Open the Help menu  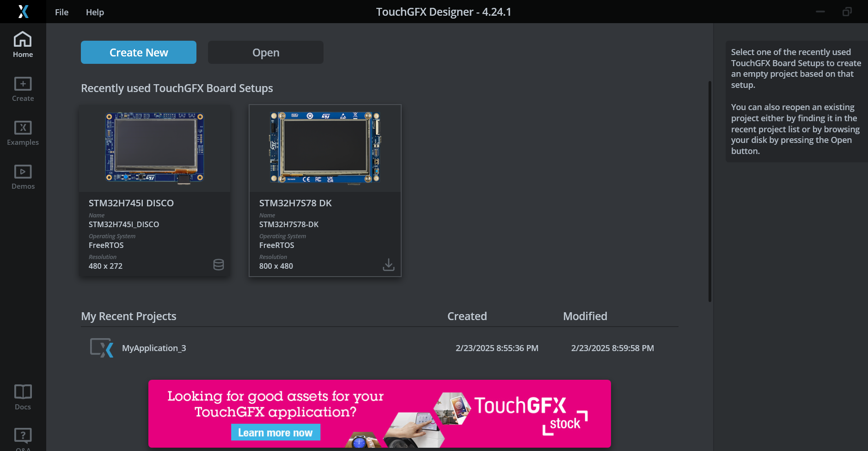click(x=95, y=12)
